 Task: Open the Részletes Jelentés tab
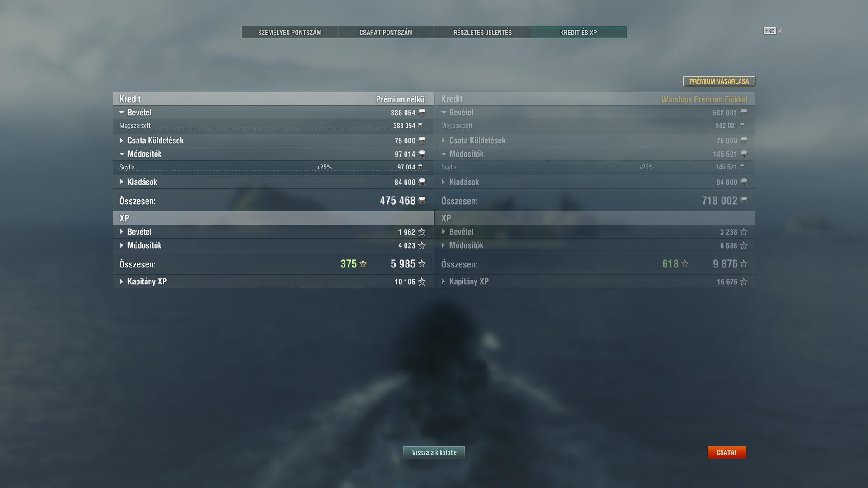(482, 33)
